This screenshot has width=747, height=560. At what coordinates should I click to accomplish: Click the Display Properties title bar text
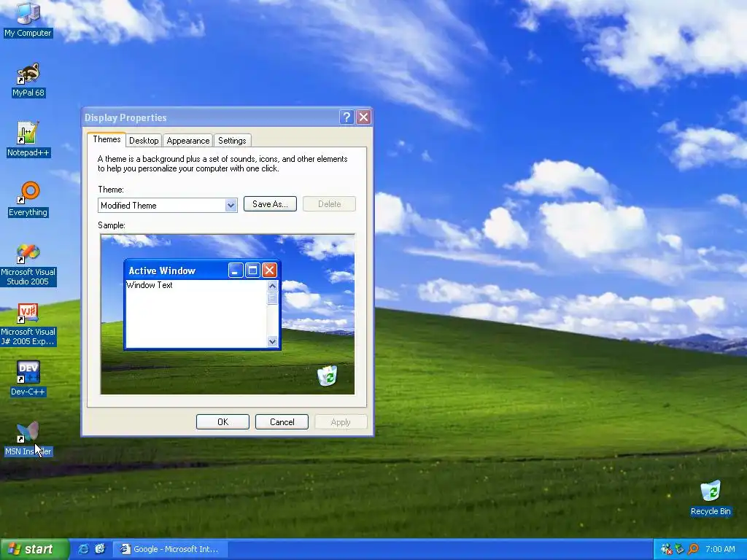[125, 117]
